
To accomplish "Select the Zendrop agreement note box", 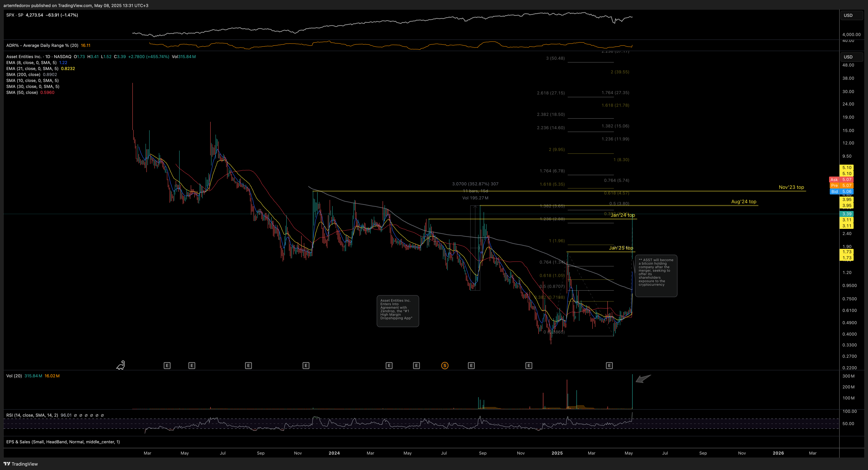I will [398, 311].
